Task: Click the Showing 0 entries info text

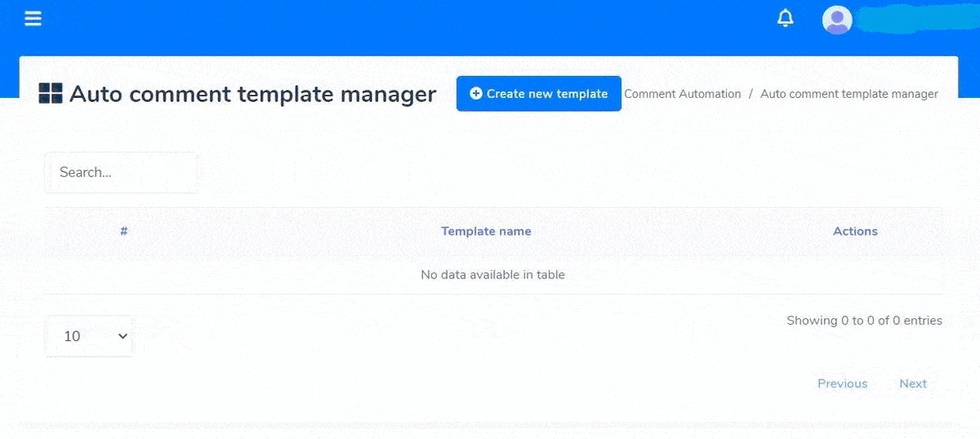Action: click(x=864, y=321)
